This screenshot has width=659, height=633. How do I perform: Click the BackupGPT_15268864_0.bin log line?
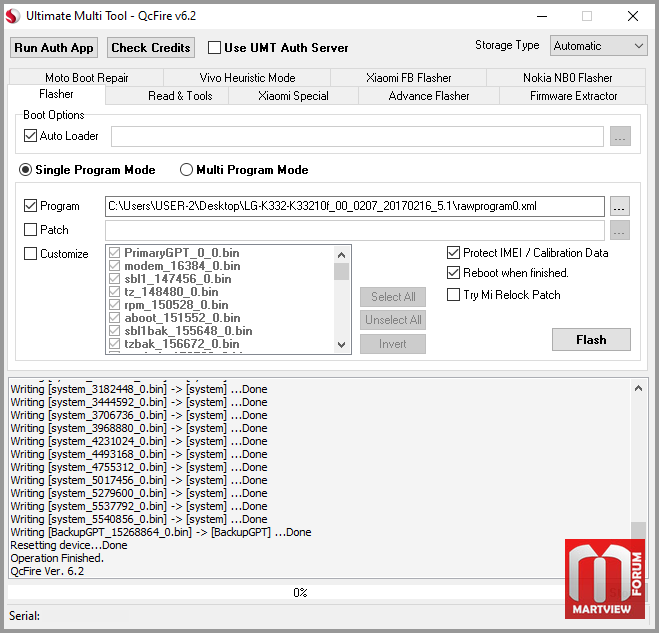(x=161, y=532)
